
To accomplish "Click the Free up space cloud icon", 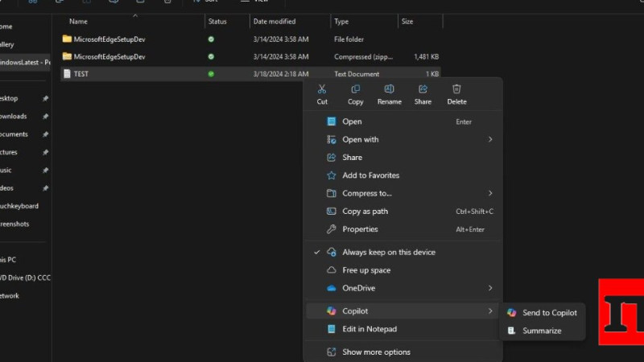I will [x=332, y=270].
